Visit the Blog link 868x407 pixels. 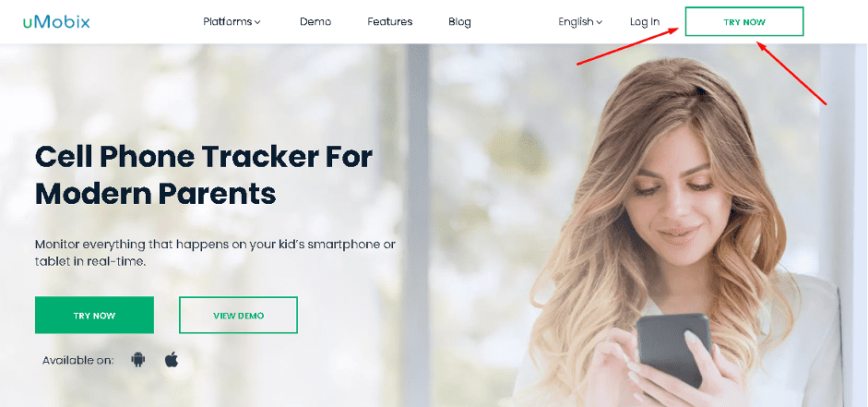click(x=459, y=21)
